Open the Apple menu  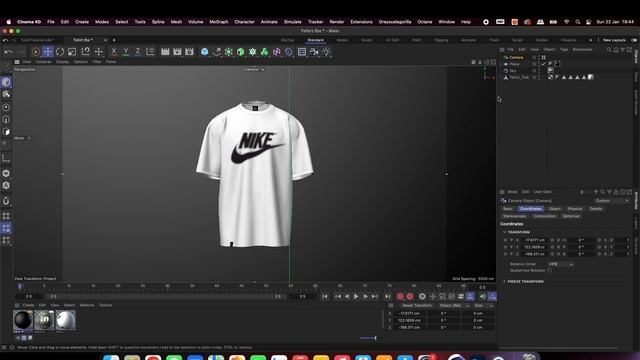(9, 22)
